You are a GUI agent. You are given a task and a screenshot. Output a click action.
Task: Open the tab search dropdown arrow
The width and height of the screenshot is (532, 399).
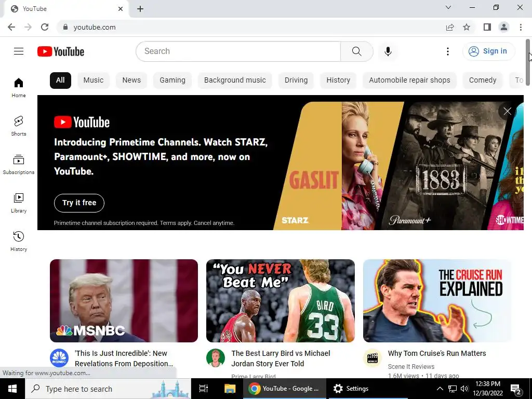click(448, 7)
